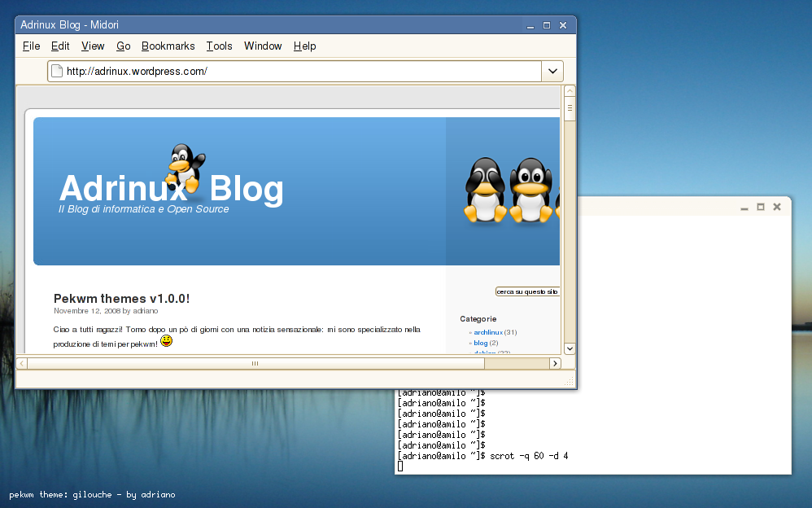Open the Bookmarks menu
Image resolution: width=812 pixels, height=508 pixels.
click(x=168, y=46)
